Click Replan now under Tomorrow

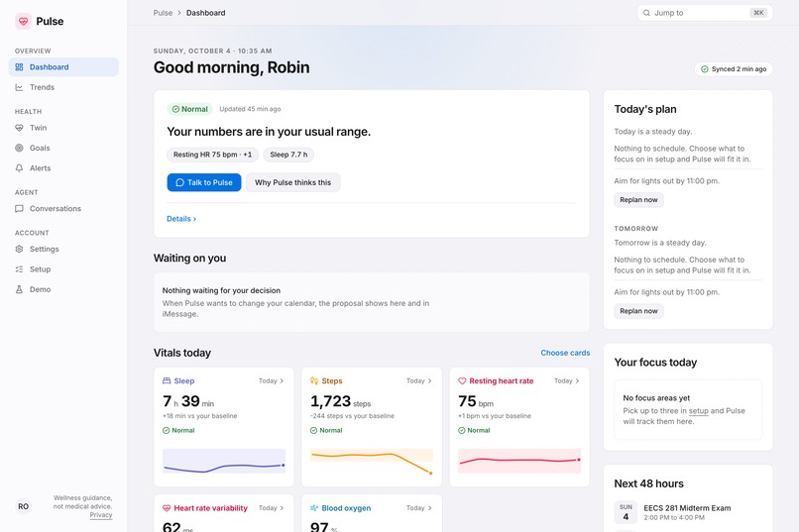[638, 311]
